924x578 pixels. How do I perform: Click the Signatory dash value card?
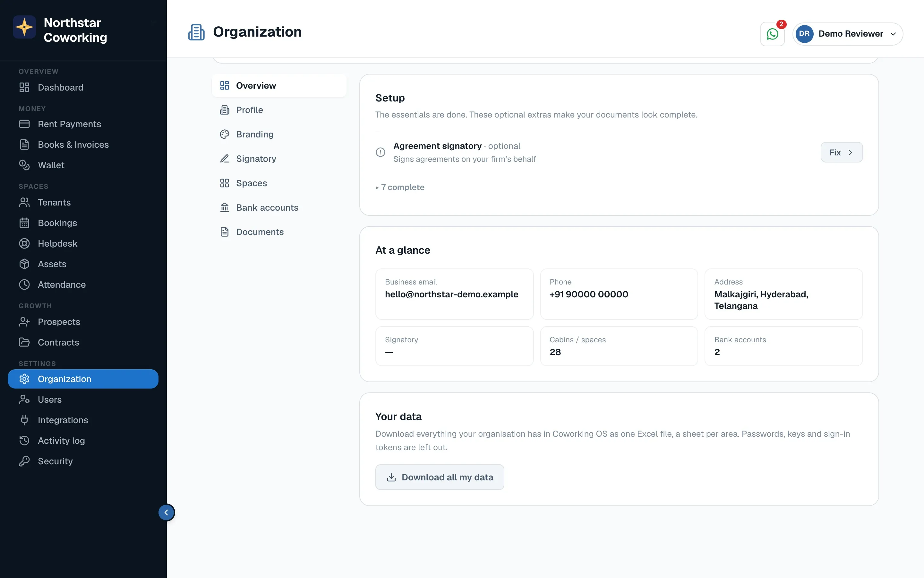pos(454,346)
